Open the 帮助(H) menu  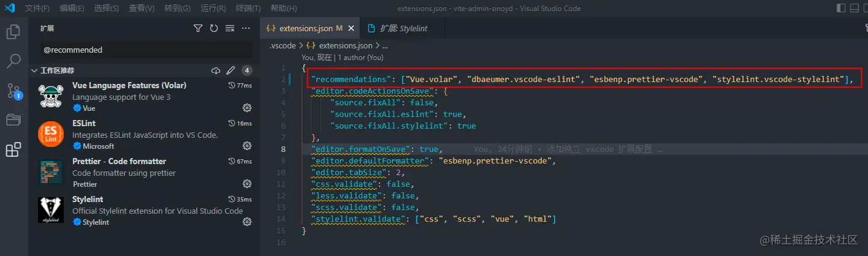[x=283, y=9]
